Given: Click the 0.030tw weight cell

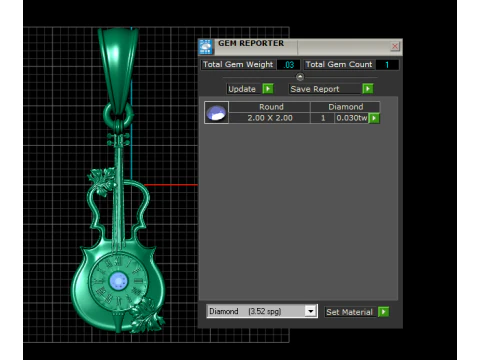Looking at the screenshot, I should tap(352, 118).
